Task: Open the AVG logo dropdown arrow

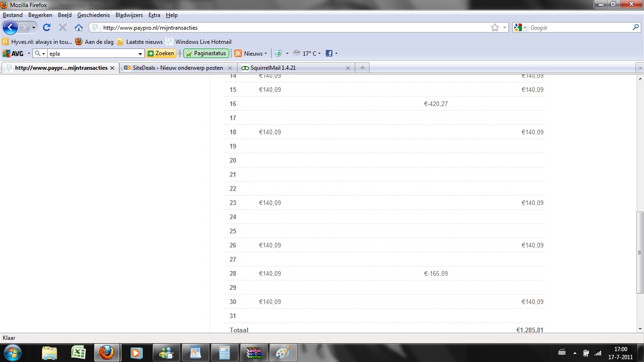Action: click(29, 54)
